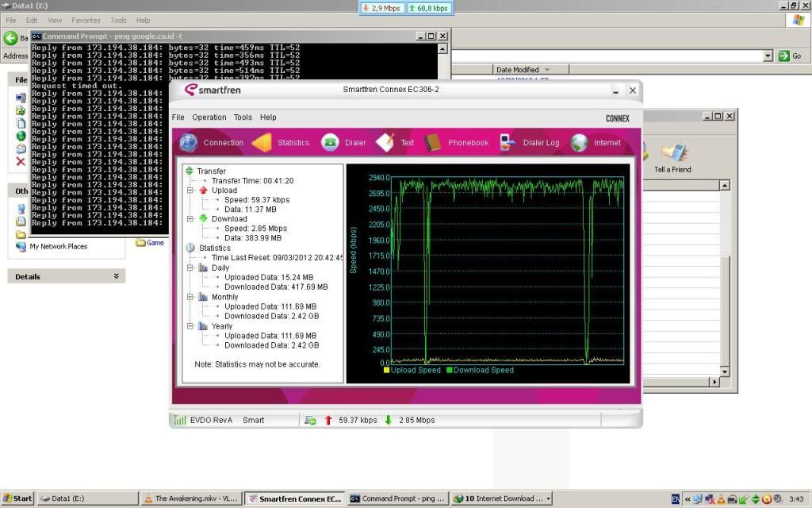812x508 pixels.
Task: Collapse the Daily statistics node
Action: (x=190, y=267)
